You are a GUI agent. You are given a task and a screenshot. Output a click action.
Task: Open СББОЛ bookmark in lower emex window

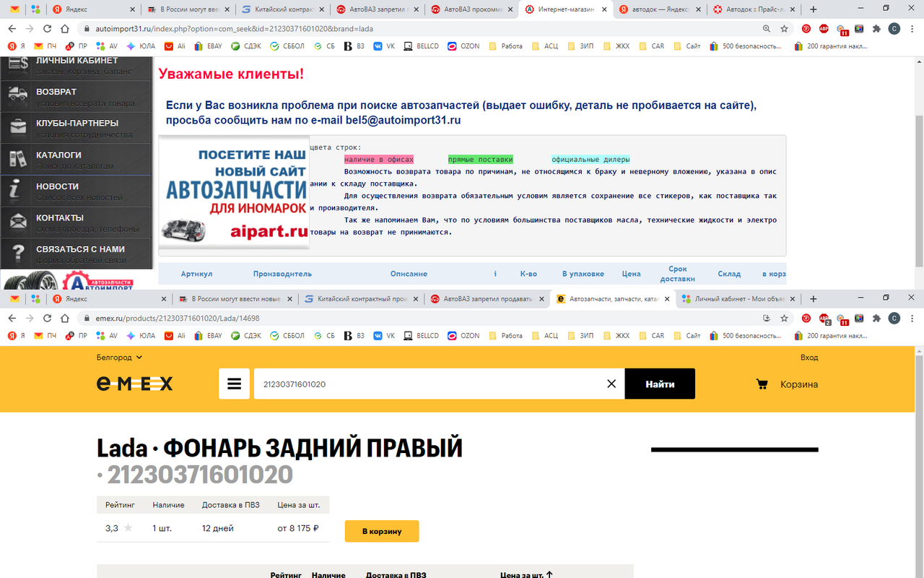click(x=287, y=335)
